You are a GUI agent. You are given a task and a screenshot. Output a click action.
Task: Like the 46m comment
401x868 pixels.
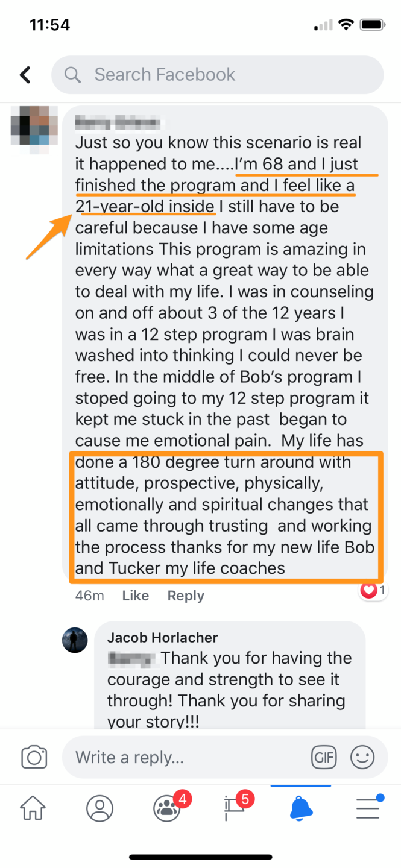click(135, 596)
